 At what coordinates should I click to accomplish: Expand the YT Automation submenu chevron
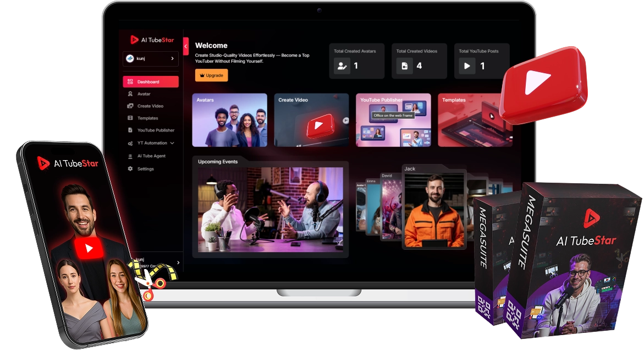point(172,143)
